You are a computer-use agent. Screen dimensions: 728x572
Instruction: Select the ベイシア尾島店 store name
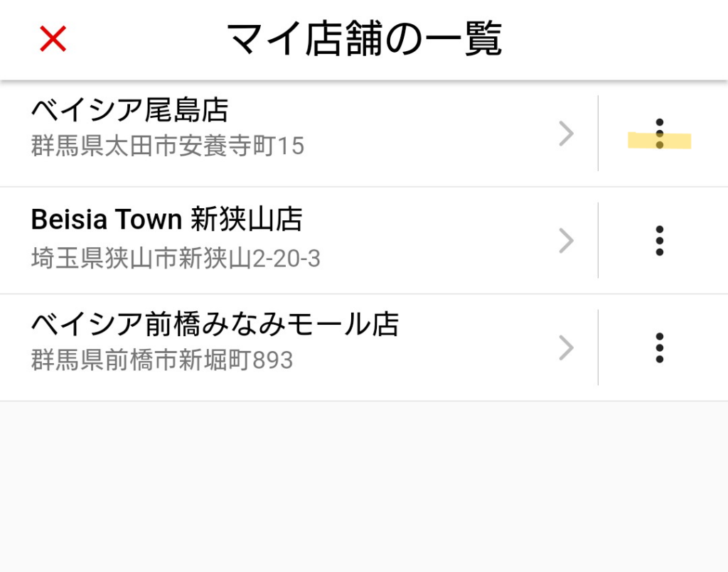[x=129, y=111]
